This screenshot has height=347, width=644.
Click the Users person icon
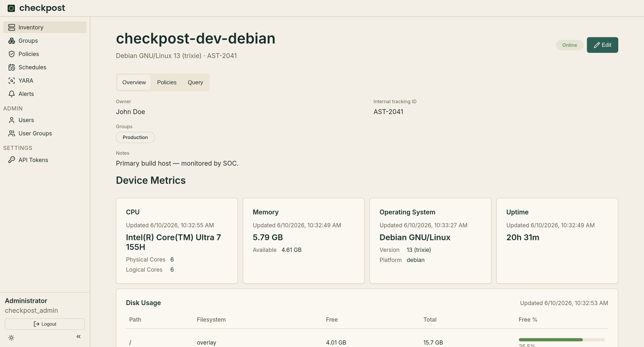[11, 120]
